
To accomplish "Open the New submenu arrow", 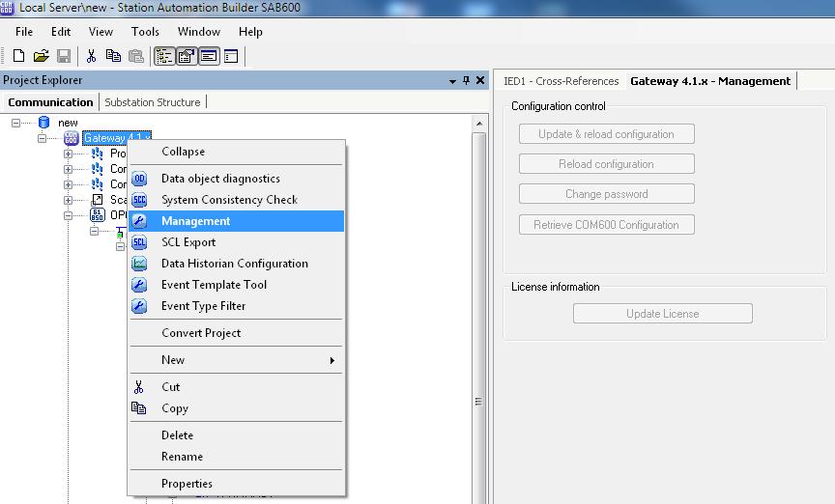I will 332,360.
